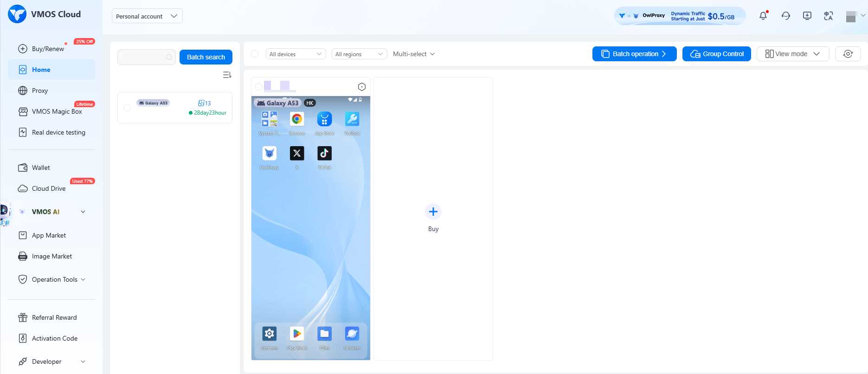
Task: Click the device search input field
Action: point(143,57)
